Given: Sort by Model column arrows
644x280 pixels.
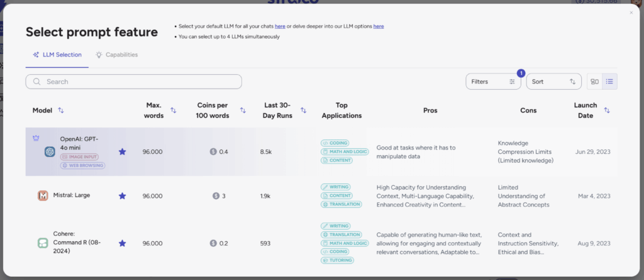Looking at the screenshot, I should 61,110.
